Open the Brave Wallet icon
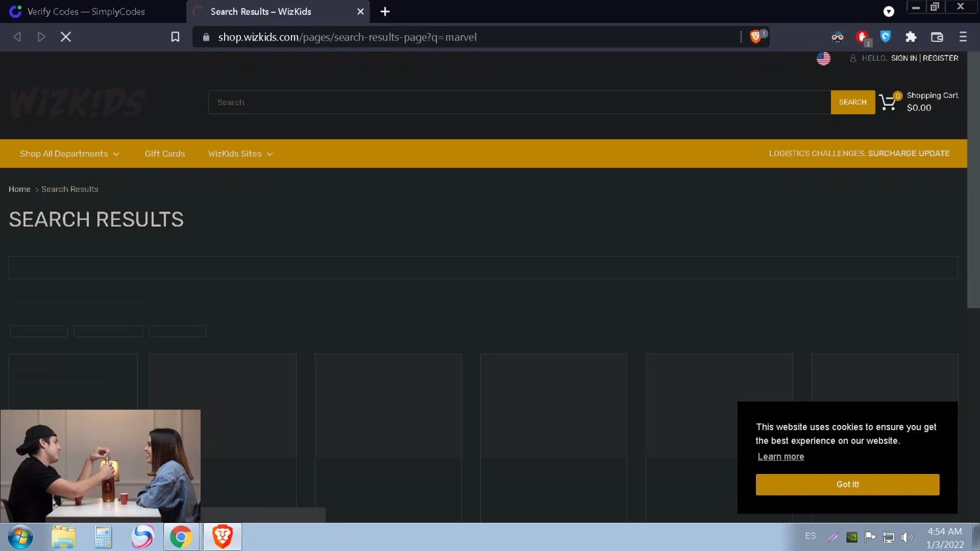This screenshot has height=551, width=980. [937, 37]
